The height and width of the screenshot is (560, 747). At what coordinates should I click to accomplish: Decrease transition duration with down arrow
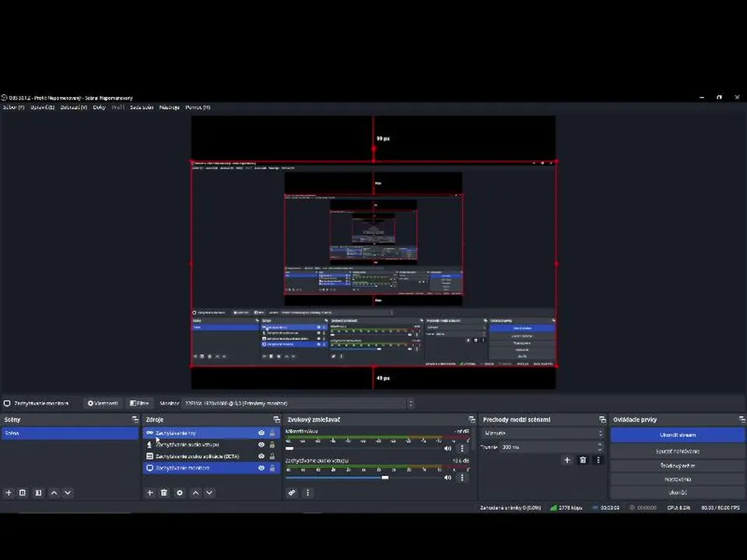pyautogui.click(x=600, y=450)
